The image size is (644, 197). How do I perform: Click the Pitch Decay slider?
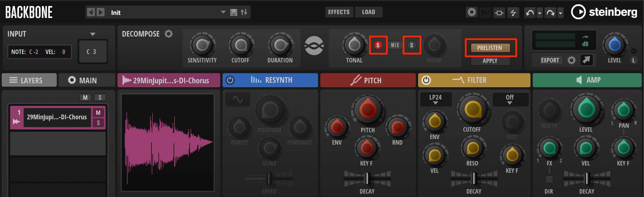pos(367,178)
